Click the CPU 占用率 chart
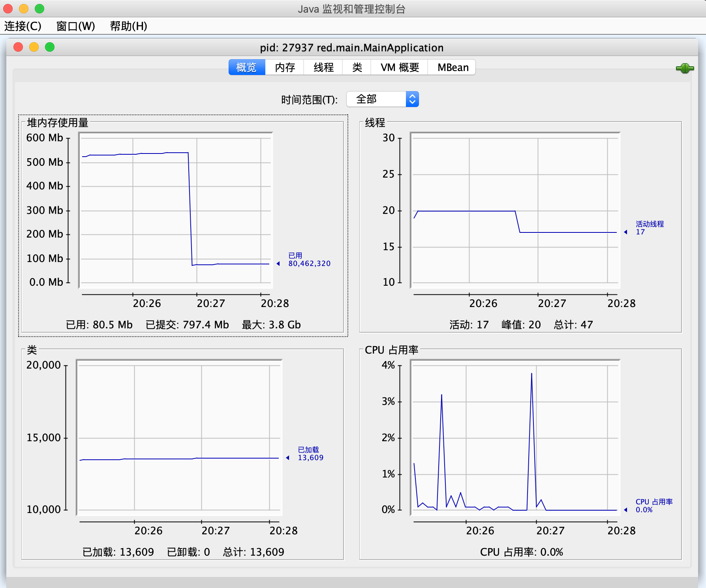Screen dimensions: 706x588 (515, 438)
